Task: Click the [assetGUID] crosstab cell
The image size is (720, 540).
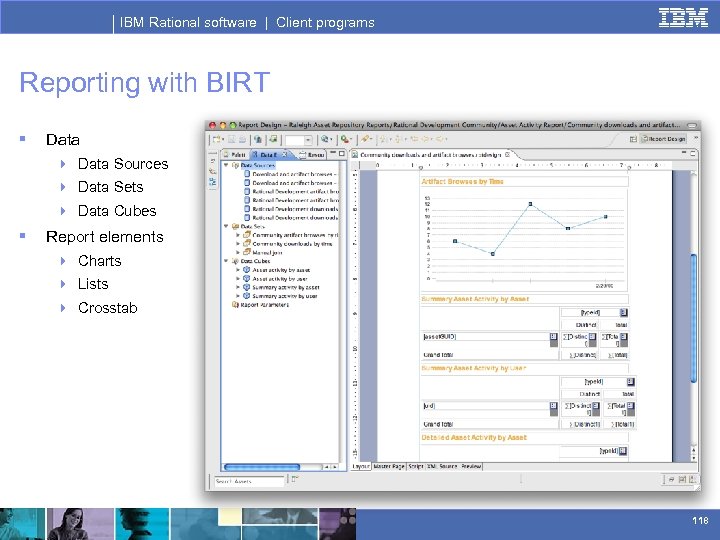Action: [485, 337]
